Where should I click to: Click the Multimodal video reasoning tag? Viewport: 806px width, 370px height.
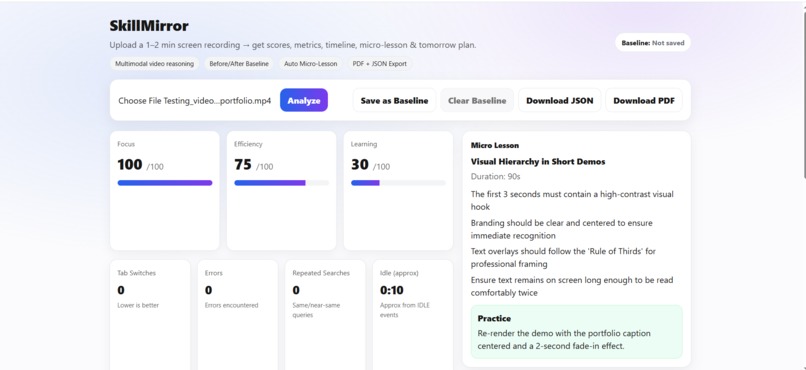[155, 64]
